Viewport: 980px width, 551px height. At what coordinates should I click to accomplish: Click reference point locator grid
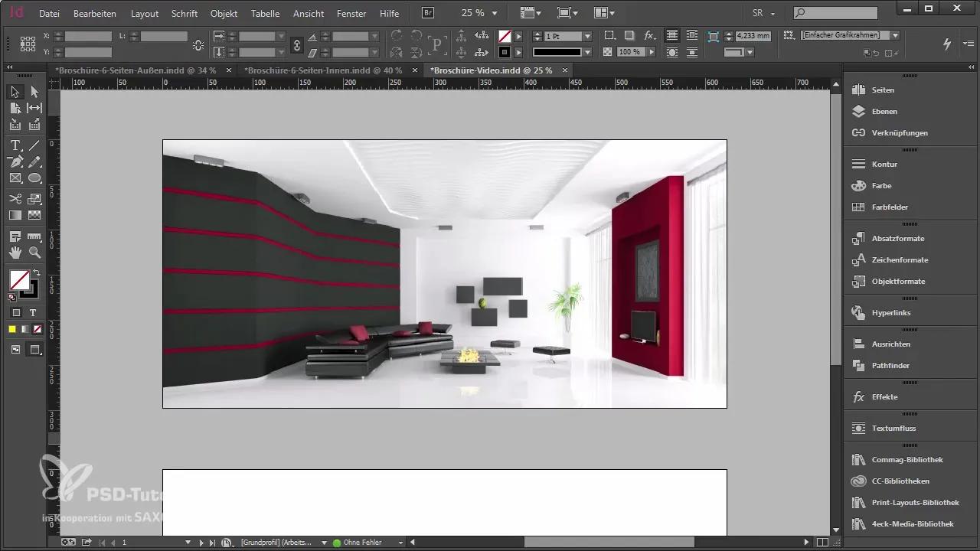[x=28, y=44]
